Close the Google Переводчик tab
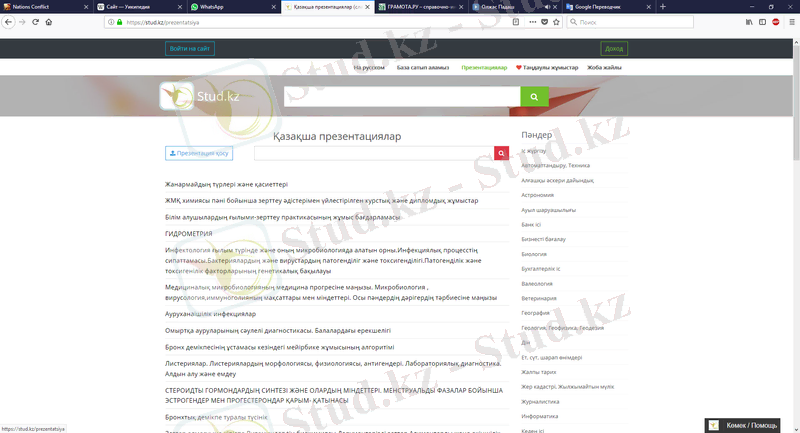The image size is (800, 433). tap(648, 7)
